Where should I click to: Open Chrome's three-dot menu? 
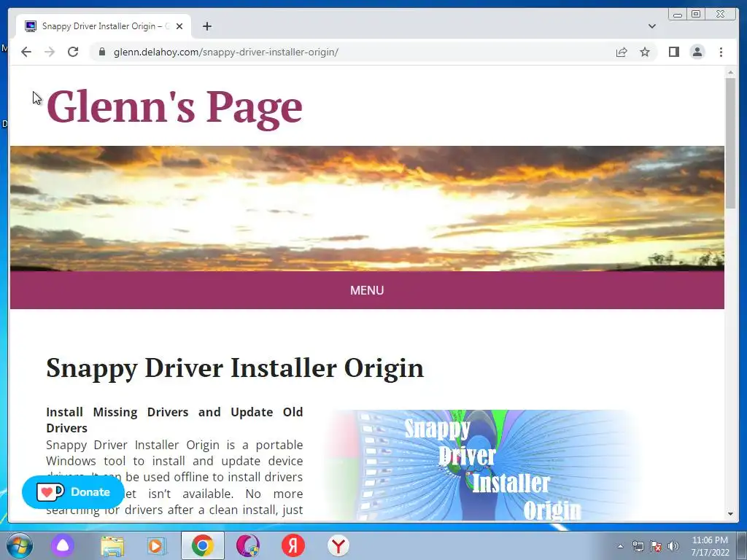721,52
